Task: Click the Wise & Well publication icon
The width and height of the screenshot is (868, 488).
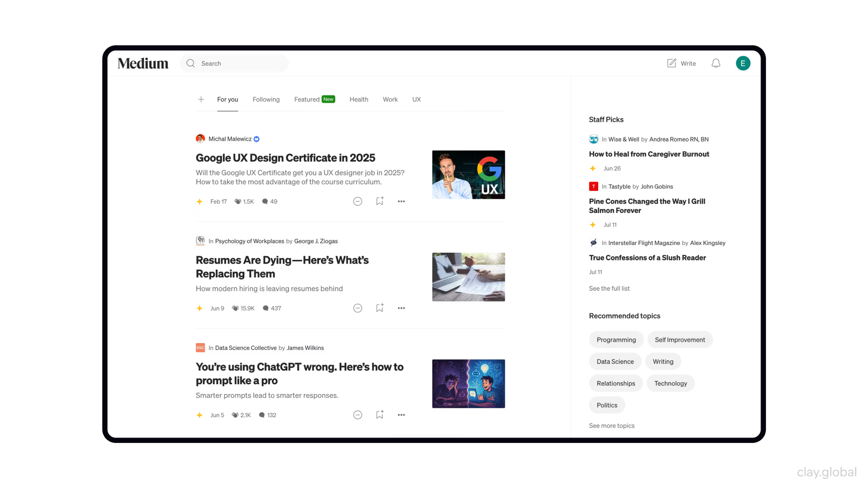Action: [x=593, y=139]
